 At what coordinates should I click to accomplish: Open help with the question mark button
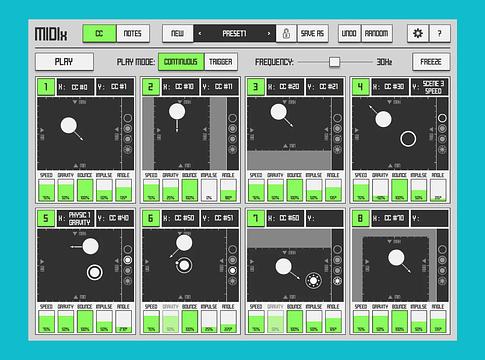pyautogui.click(x=440, y=33)
